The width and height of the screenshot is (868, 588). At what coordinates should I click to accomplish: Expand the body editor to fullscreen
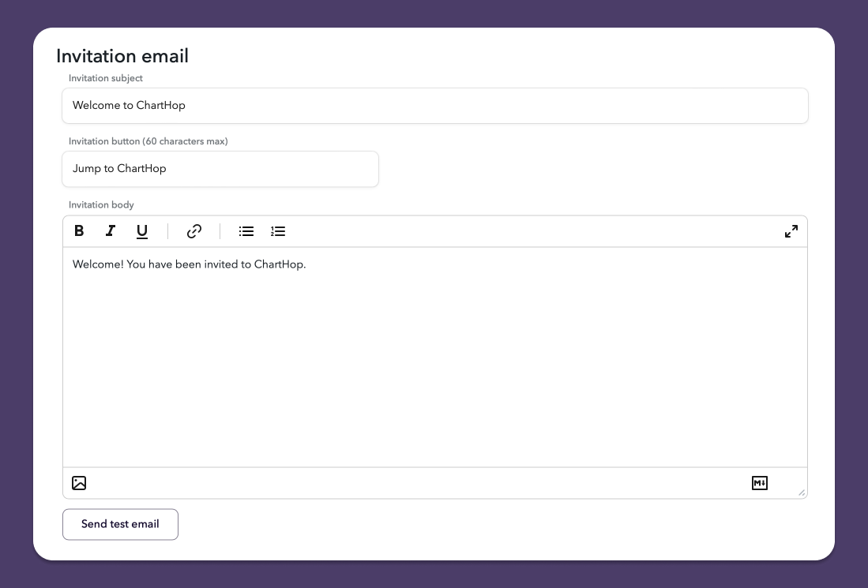point(791,231)
